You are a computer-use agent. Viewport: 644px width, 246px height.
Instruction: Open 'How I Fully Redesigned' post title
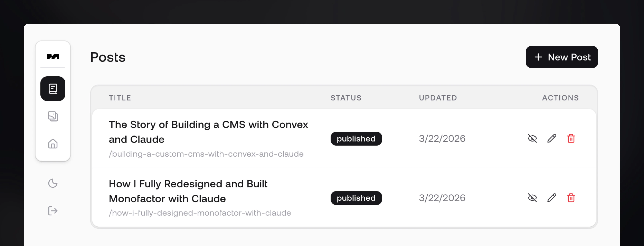(x=188, y=191)
